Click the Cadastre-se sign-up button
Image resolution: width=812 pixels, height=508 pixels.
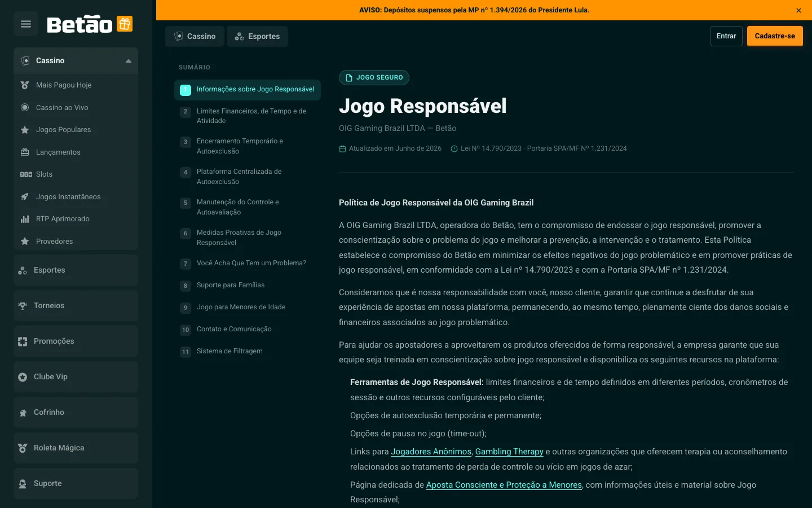(x=775, y=36)
